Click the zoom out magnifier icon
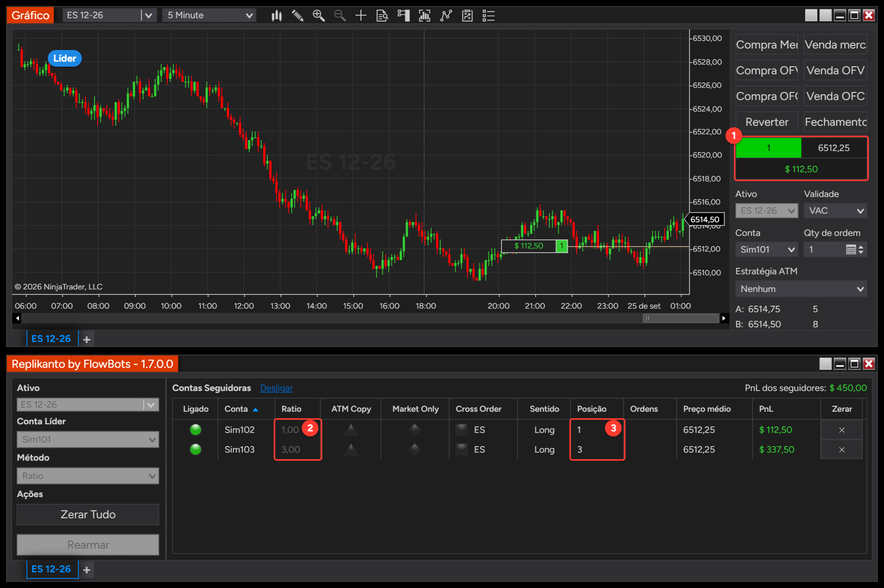 click(x=340, y=16)
